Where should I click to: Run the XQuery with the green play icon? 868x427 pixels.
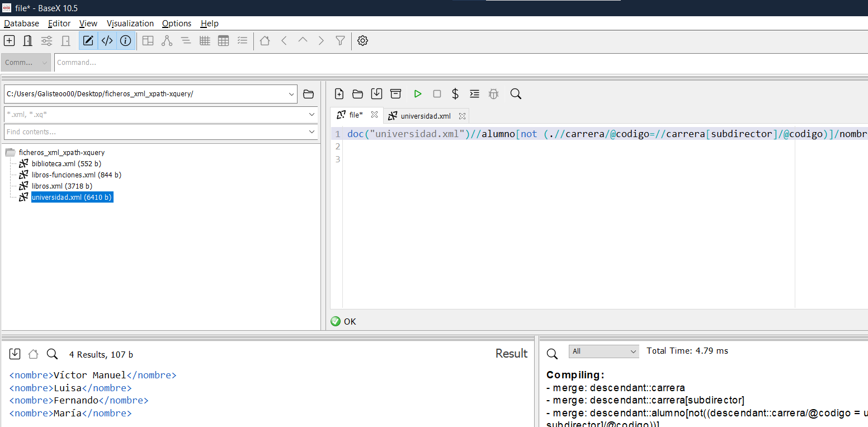418,93
